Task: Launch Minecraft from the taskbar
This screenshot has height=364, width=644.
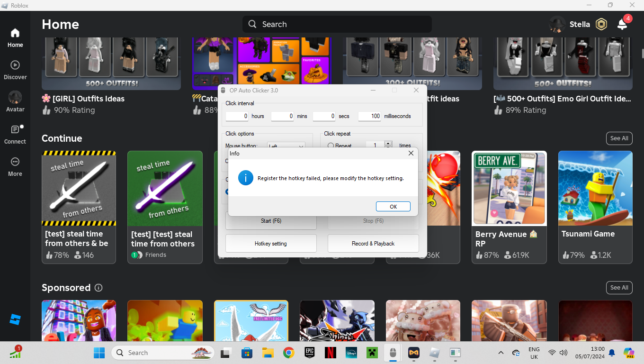Action: (372, 353)
